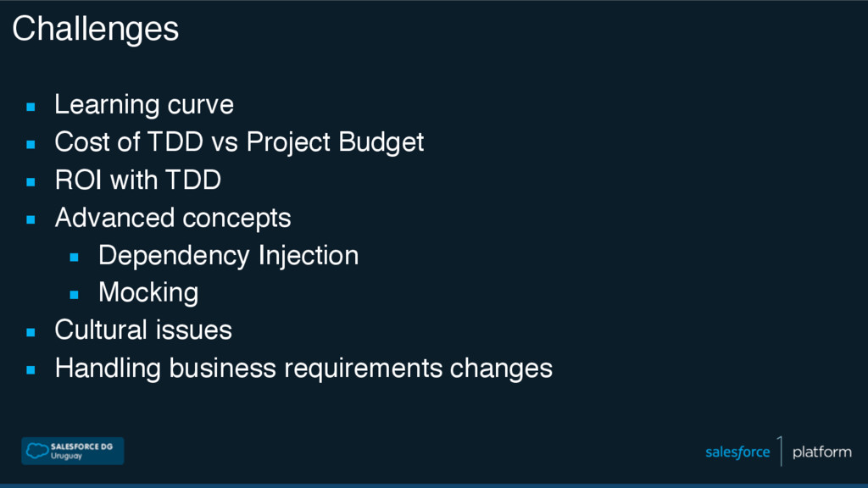Click the Mocking sub-bullet text
The width and height of the screenshot is (868, 488).
[x=148, y=292]
